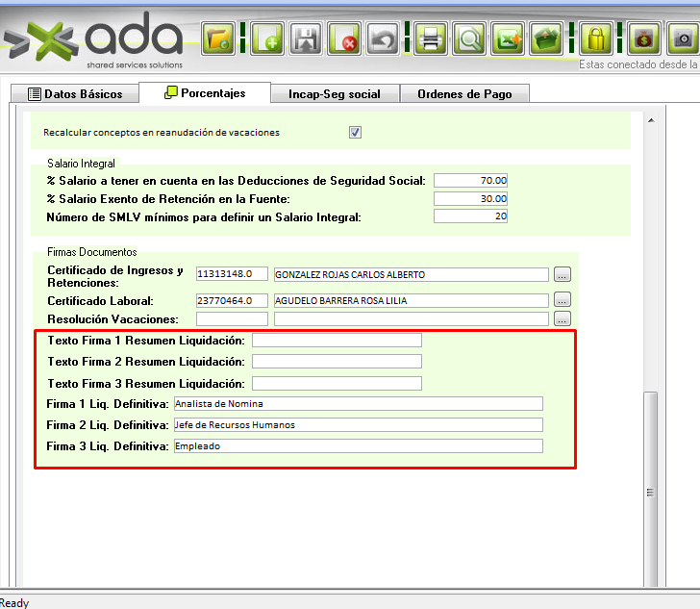Click the money bag icon
700x609 pixels.
pos(643,39)
